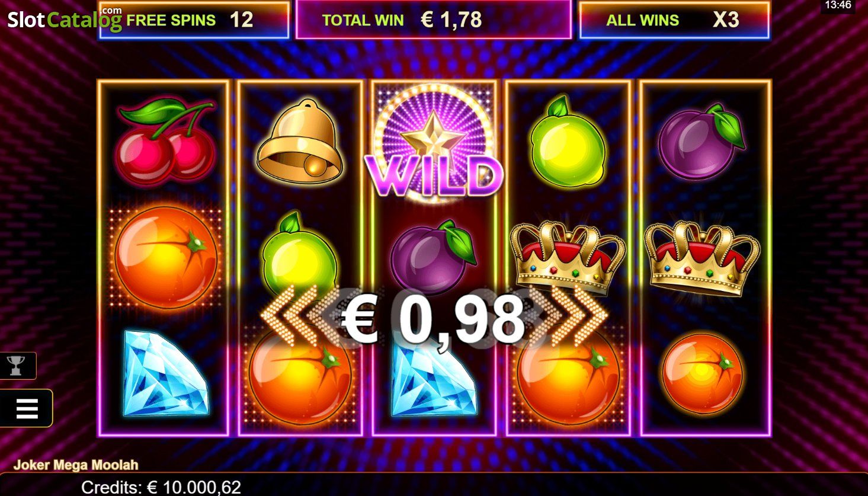Click the Free Spins counter panel
Viewport: 868px width, 496px height.
click(194, 20)
